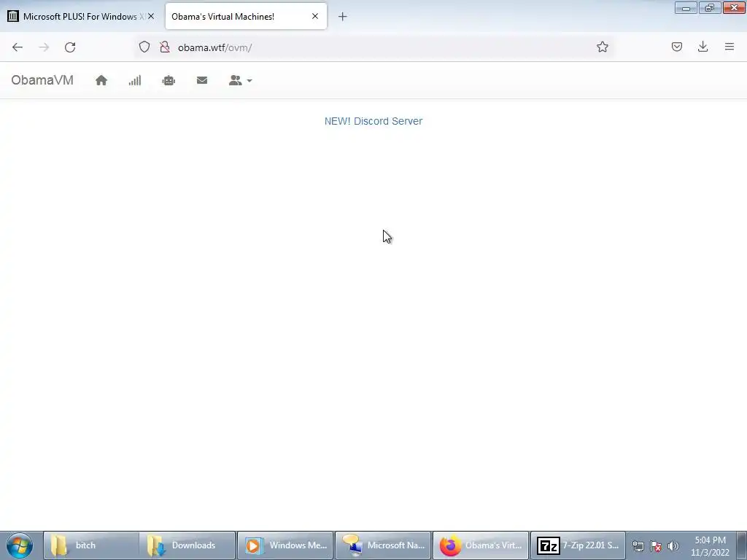Image resolution: width=747 pixels, height=560 pixels.
Task: Open a new tab with plus button
Action: 343,17
